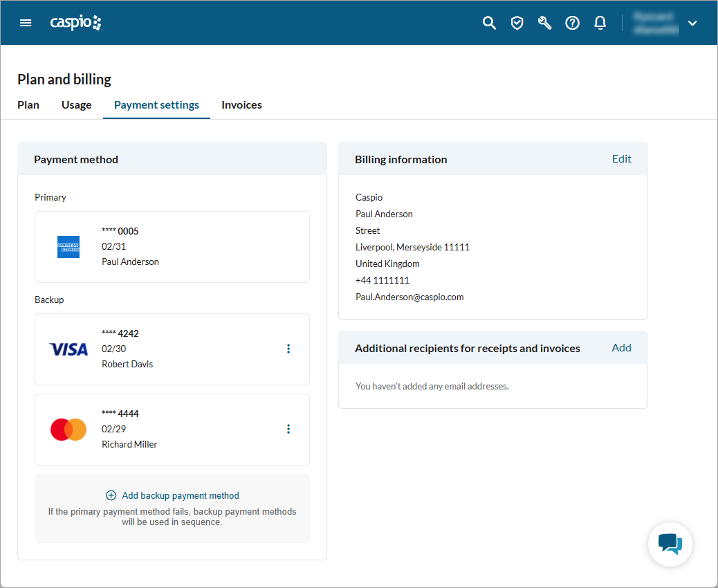This screenshot has height=588, width=718.
Task: View notifications via the bell icon
Action: (600, 23)
